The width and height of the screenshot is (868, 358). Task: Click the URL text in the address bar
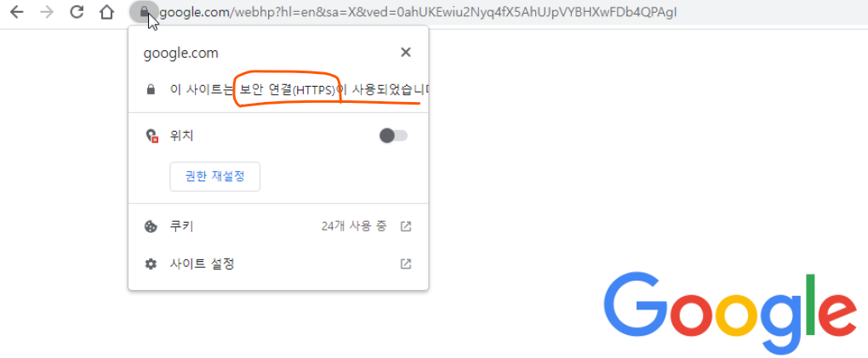[418, 12]
